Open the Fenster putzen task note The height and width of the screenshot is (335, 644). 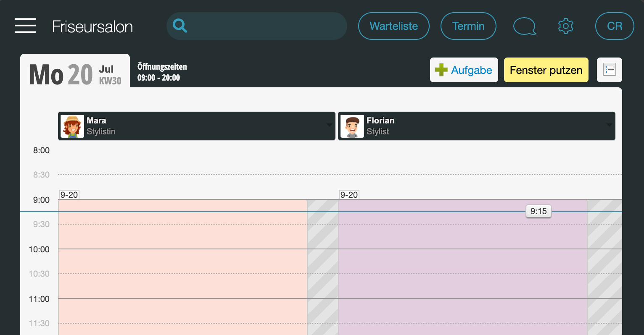546,70
